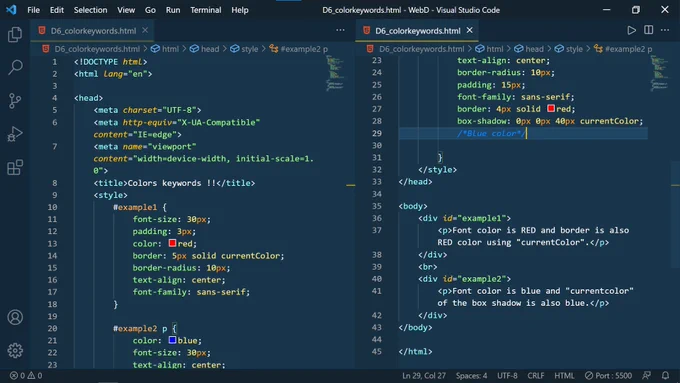Click line number 10 in left editor gutter
The image size is (680, 383).
pyautogui.click(x=52, y=207)
